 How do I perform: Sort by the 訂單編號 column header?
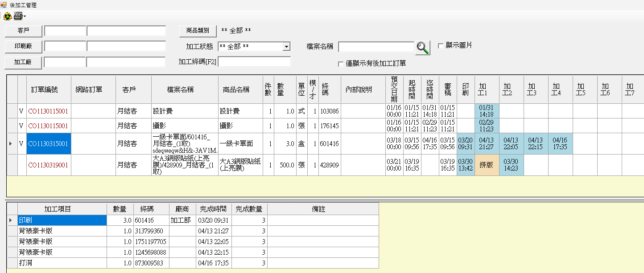pos(49,90)
